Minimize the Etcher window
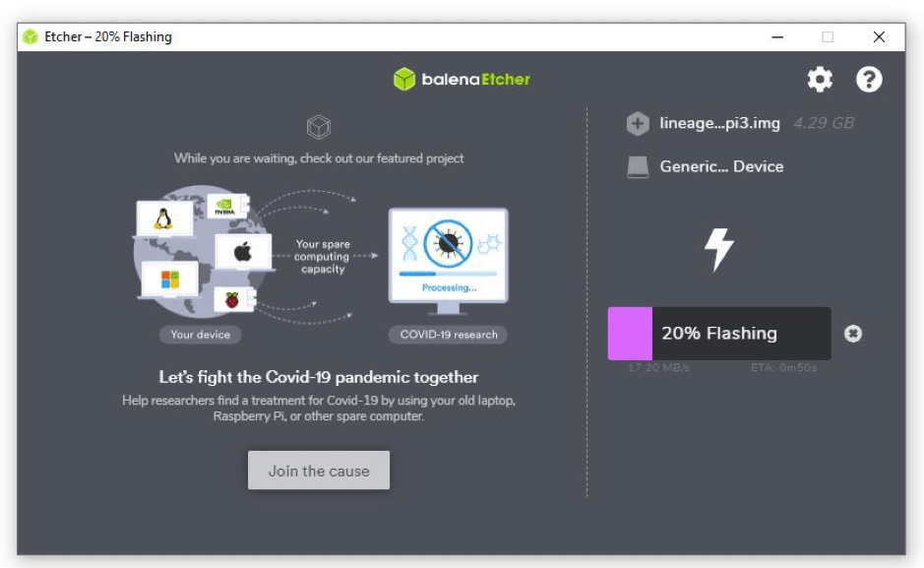This screenshot has height=568, width=924. [x=777, y=37]
